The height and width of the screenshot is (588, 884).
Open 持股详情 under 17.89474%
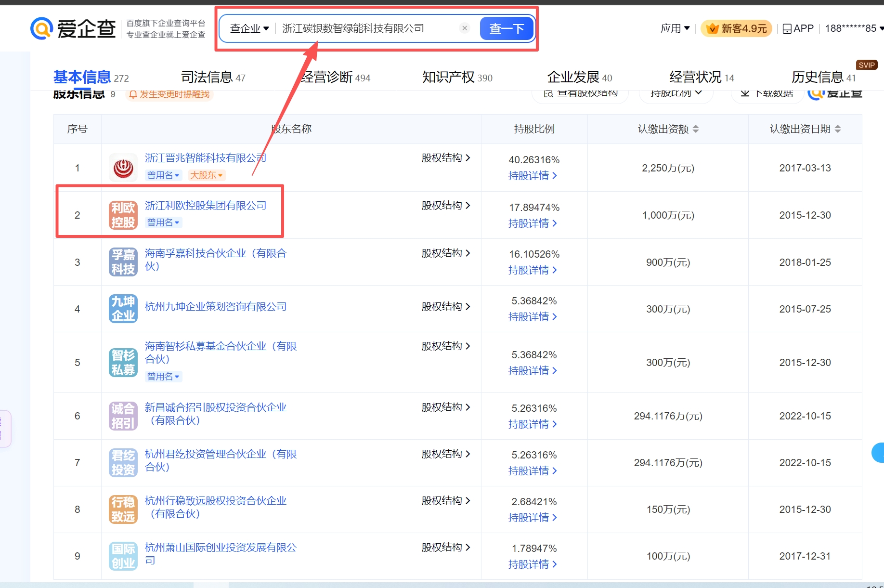(x=533, y=223)
